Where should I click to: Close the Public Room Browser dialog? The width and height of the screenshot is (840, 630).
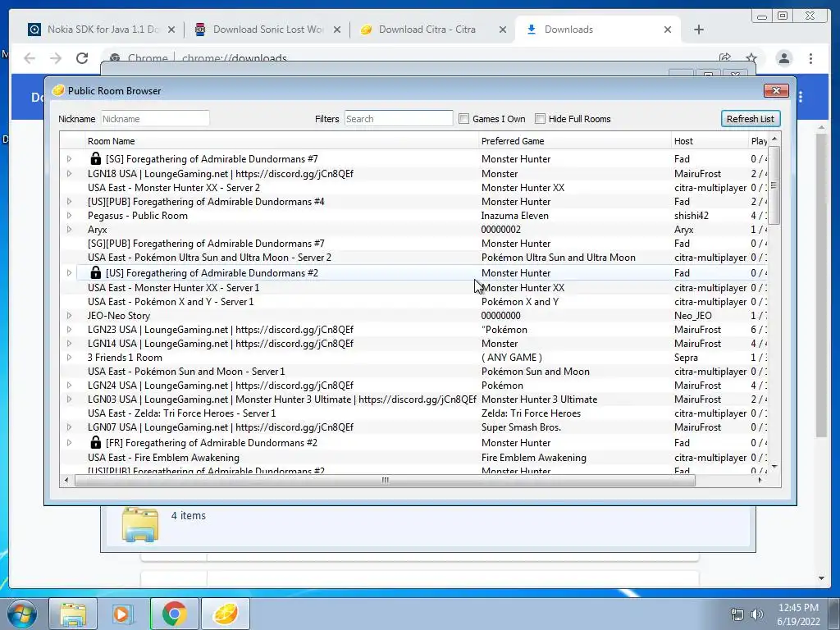click(x=776, y=90)
